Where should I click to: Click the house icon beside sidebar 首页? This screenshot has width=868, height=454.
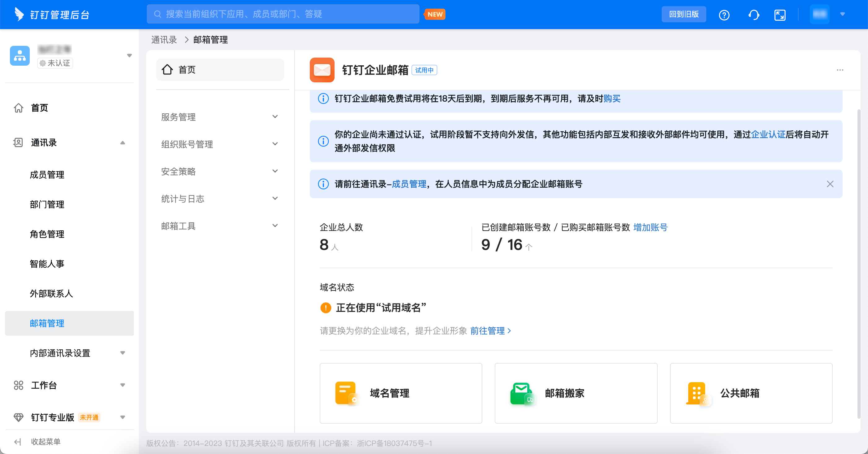[x=18, y=108]
